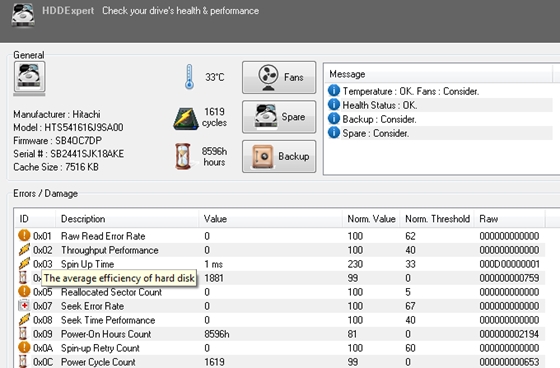
Task: Select the Reallocated Sector Count row
Action: (280, 292)
